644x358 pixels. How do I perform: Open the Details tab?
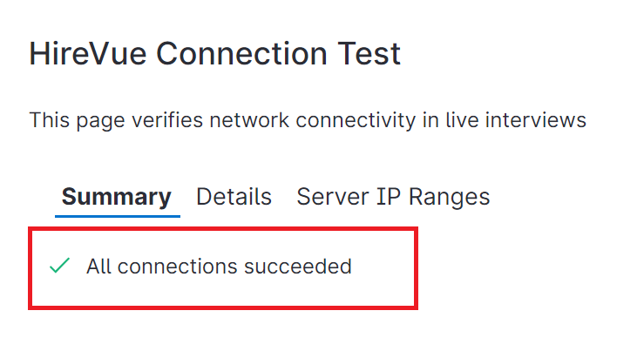click(x=234, y=197)
